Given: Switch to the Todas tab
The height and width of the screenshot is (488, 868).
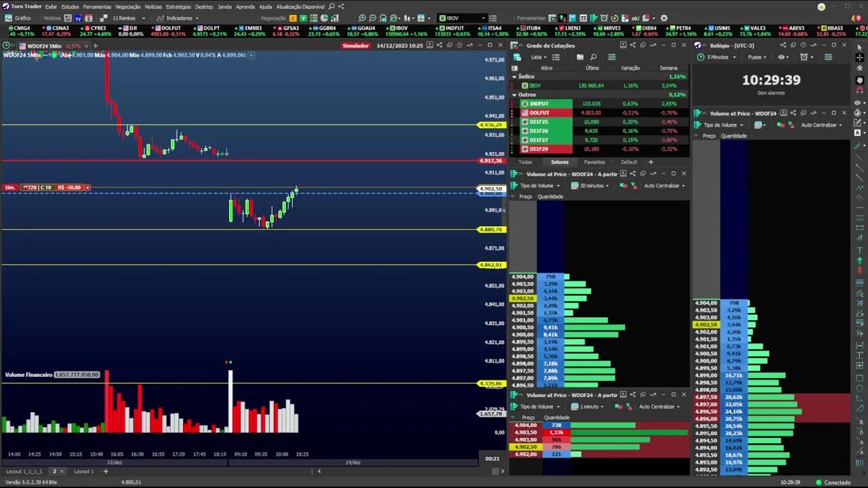Looking at the screenshot, I should click(526, 162).
